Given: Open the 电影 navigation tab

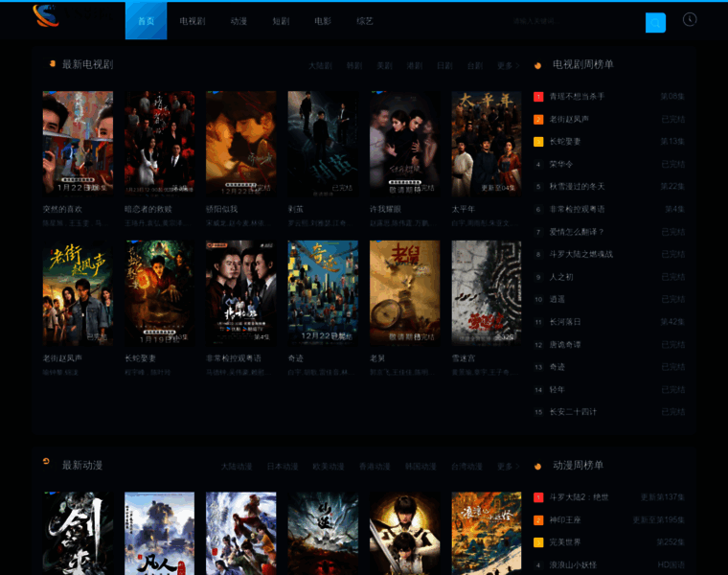Looking at the screenshot, I should [x=323, y=21].
